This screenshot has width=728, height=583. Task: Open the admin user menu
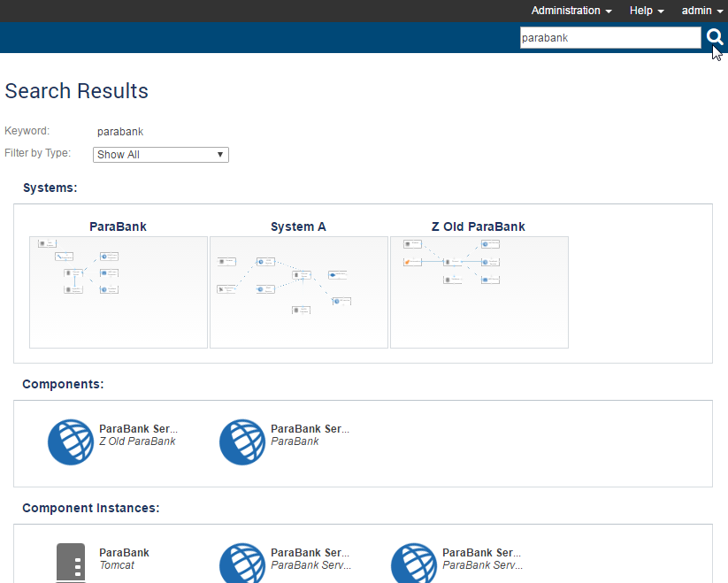tap(702, 11)
